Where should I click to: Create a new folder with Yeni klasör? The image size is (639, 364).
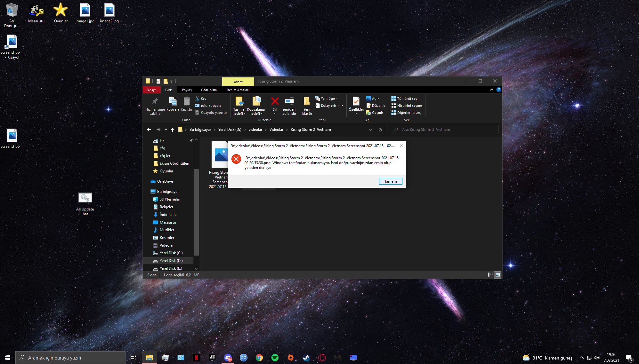click(x=307, y=106)
